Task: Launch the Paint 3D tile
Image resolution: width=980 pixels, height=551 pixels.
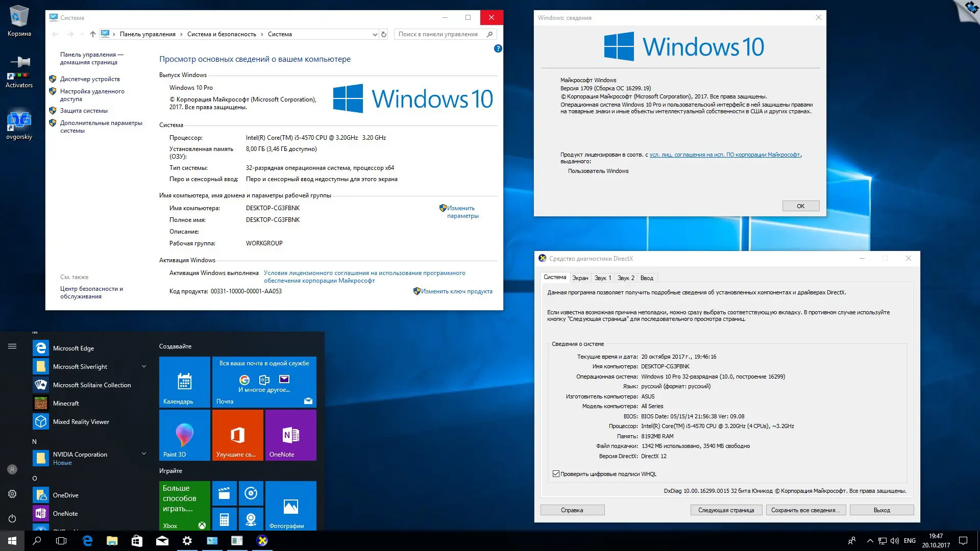Action: [x=184, y=435]
